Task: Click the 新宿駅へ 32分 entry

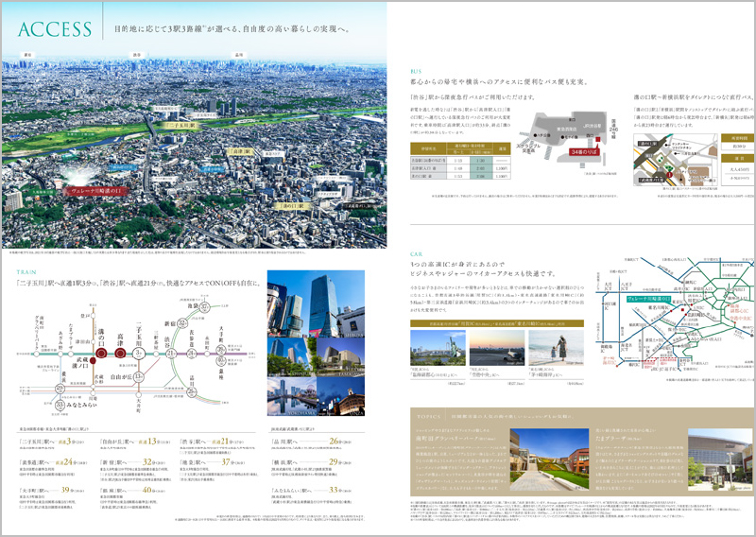Action: tap(132, 462)
